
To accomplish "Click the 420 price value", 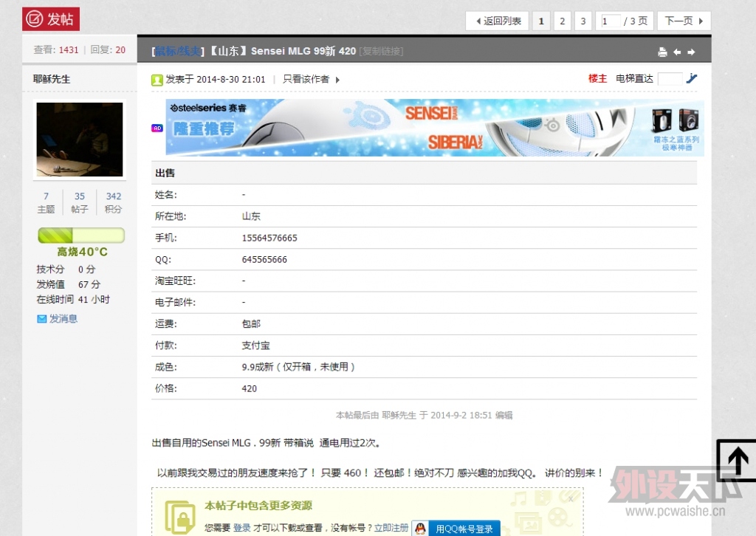I will [250, 388].
